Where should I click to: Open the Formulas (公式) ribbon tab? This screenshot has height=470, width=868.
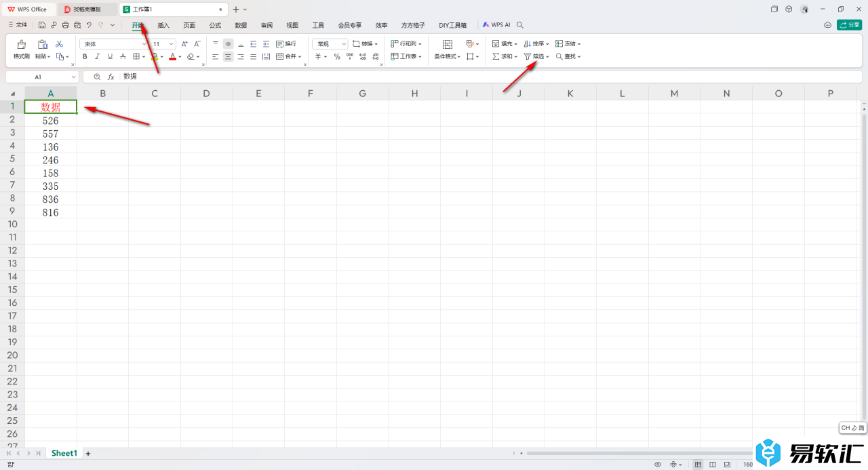(215, 25)
